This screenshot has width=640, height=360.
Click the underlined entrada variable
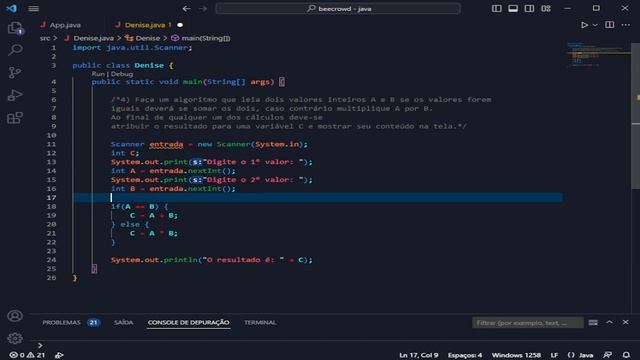click(x=166, y=144)
